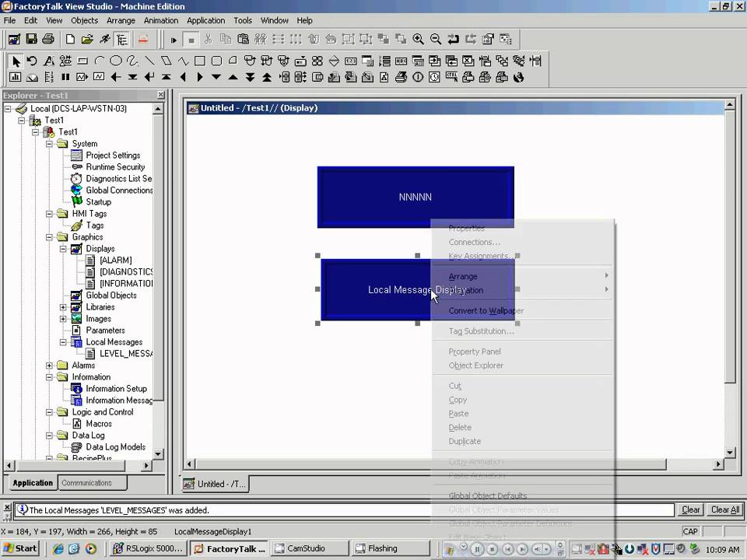The image size is (747, 560).
Task: Open Project Settings in the Explorer tree
Action: (x=113, y=156)
